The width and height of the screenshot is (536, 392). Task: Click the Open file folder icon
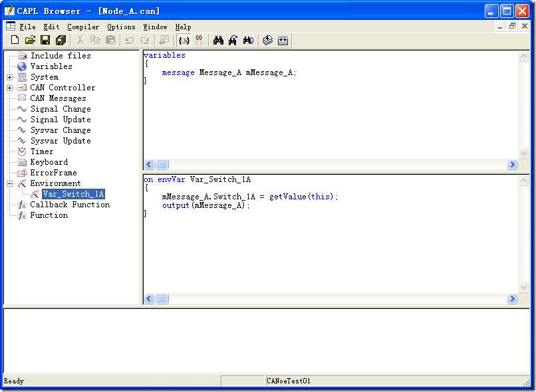tap(30, 41)
